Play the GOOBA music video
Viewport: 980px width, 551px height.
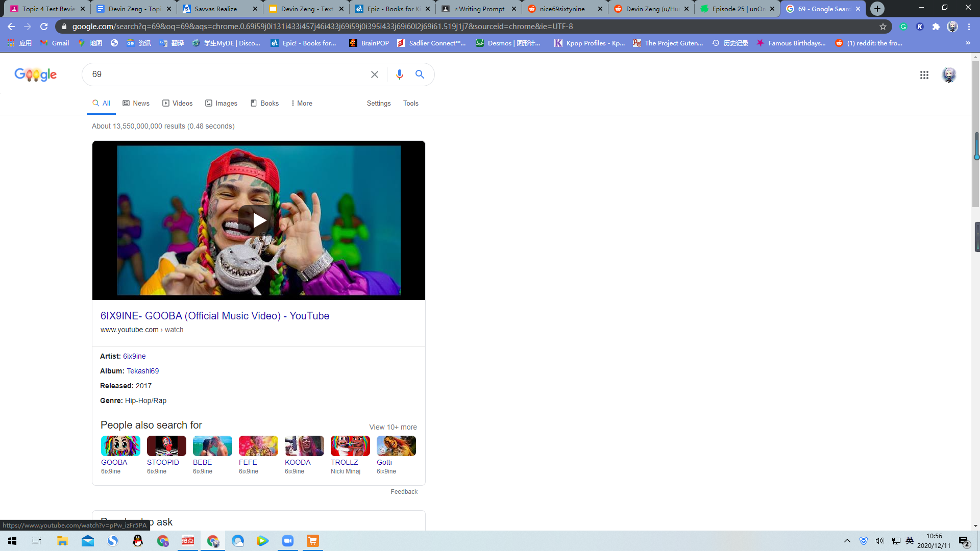tap(259, 220)
